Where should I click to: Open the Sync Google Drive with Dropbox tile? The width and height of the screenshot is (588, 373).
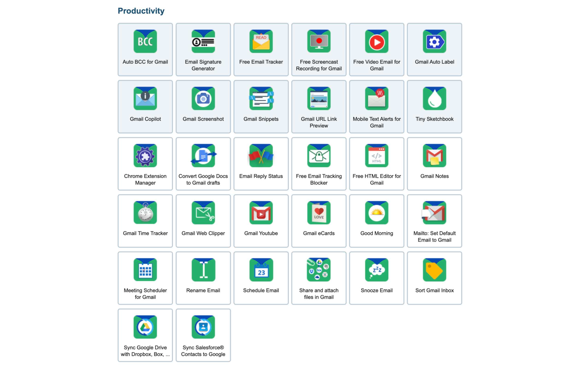point(145,335)
